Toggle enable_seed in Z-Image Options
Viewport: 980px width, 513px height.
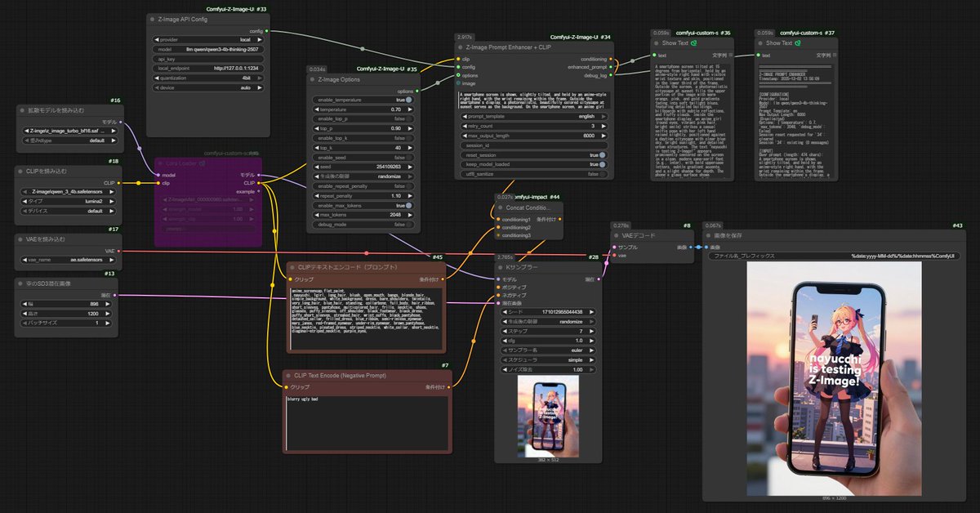(x=363, y=157)
